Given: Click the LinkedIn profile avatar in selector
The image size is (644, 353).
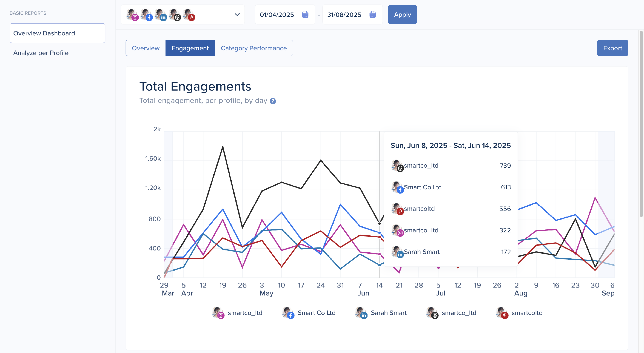Looking at the screenshot, I should pos(160,15).
